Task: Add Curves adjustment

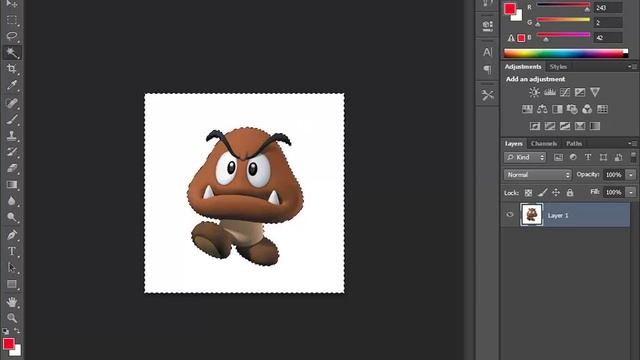Action: [565, 93]
